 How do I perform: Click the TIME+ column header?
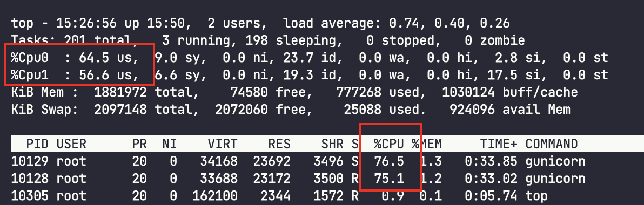(x=498, y=144)
